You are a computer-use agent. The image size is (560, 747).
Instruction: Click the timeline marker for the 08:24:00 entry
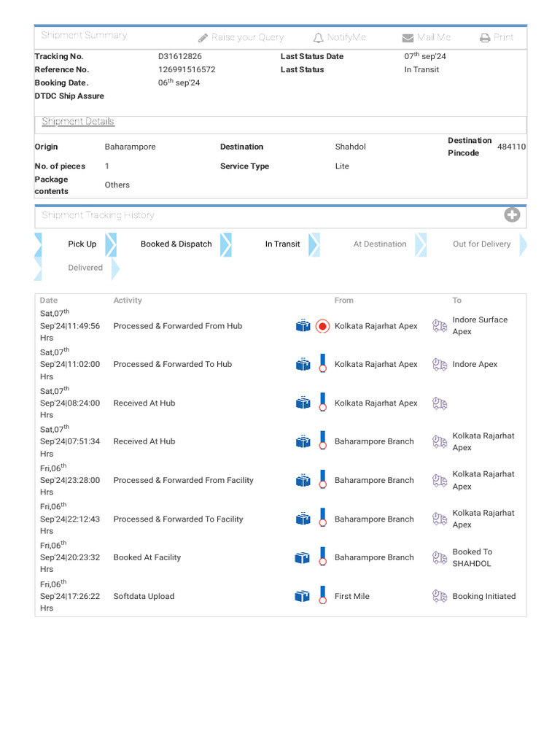coord(323,402)
